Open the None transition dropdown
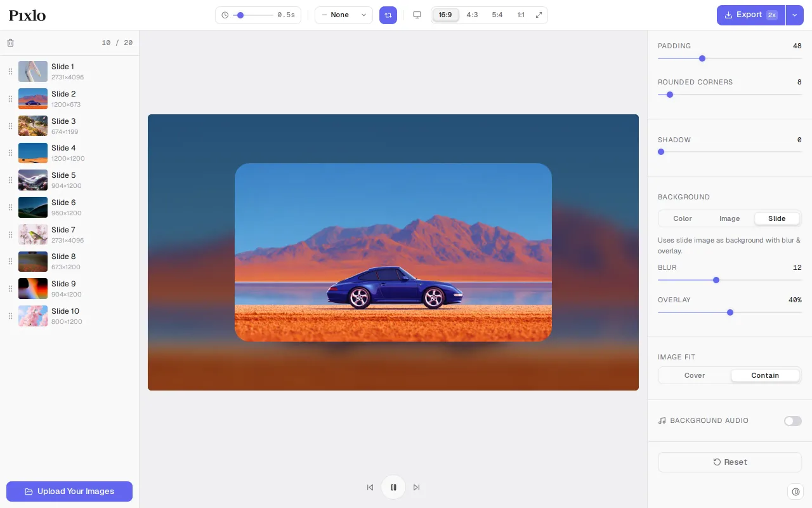 [344, 15]
